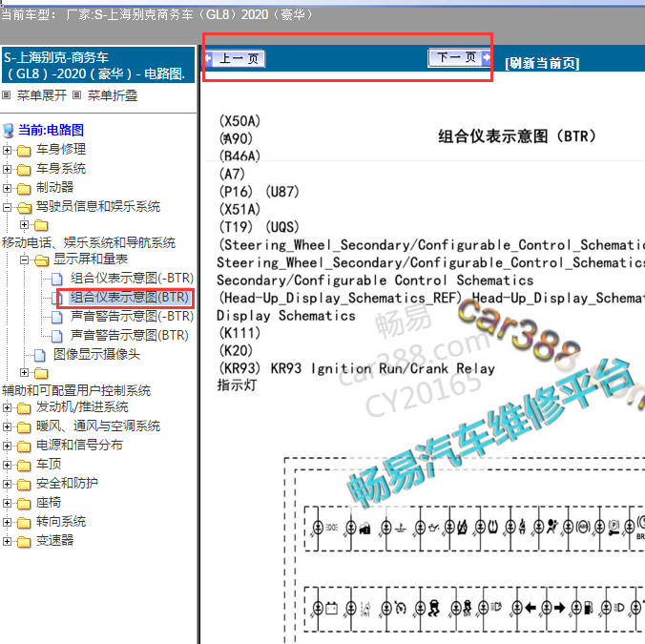
Task: Click the 组合仪表示意图（BTR） diagram title
Action: coord(516,136)
